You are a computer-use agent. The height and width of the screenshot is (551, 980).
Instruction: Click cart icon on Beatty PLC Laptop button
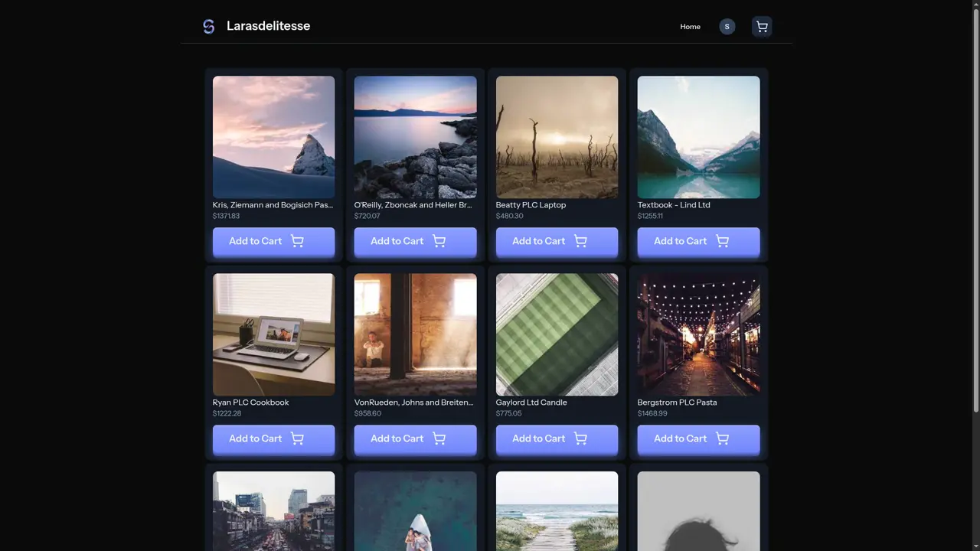click(x=580, y=241)
